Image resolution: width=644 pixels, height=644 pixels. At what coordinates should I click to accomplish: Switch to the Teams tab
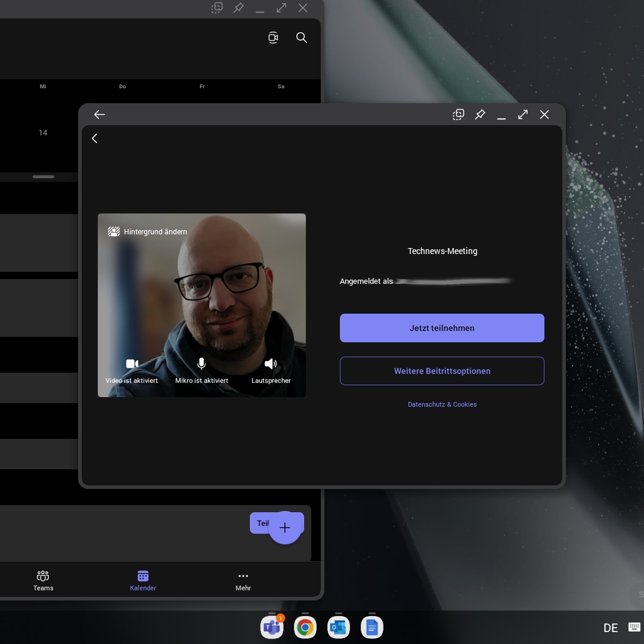point(43,580)
